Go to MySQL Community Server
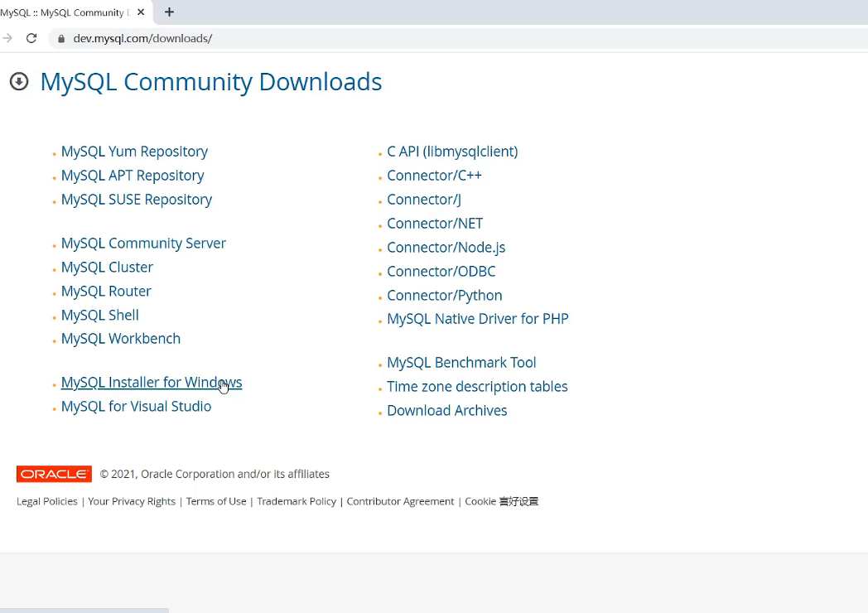 coord(143,243)
